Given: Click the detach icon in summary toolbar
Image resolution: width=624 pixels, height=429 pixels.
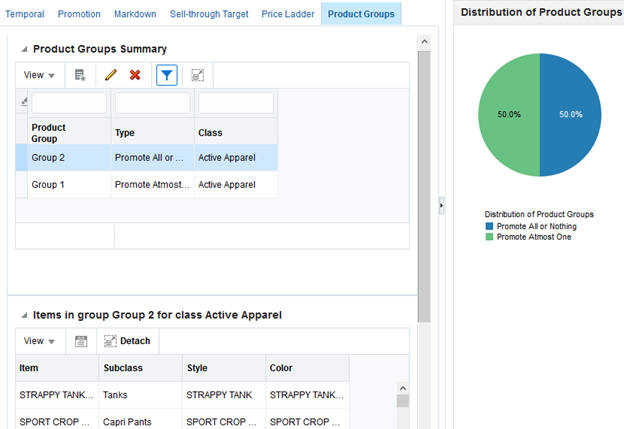Looking at the screenshot, I should tap(198, 75).
